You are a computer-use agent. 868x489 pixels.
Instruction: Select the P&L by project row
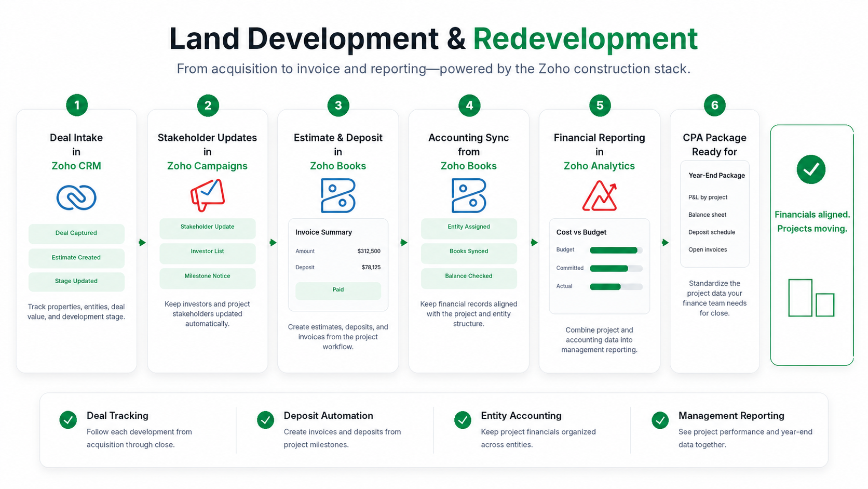(708, 197)
